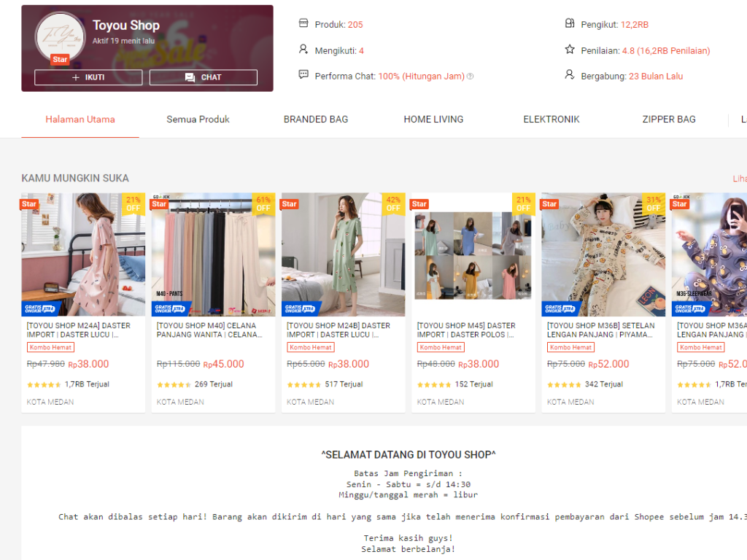
Task: Click the Mengikuti person icon
Action: pyautogui.click(x=303, y=49)
